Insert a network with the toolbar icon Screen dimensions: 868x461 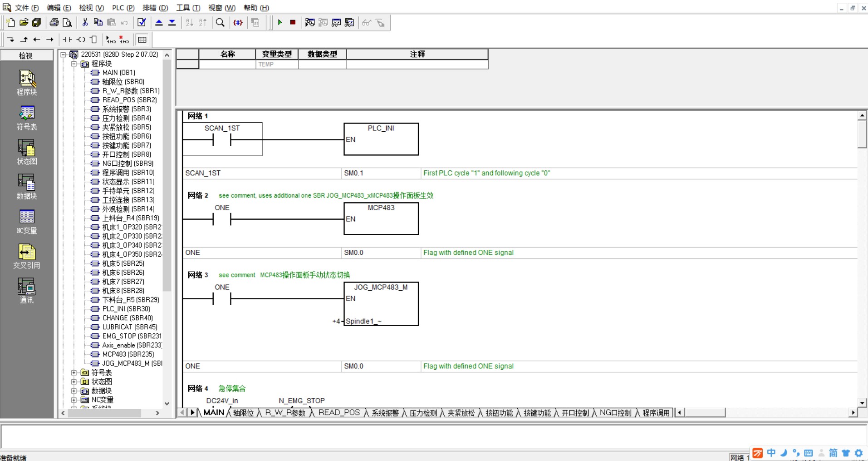pos(111,40)
